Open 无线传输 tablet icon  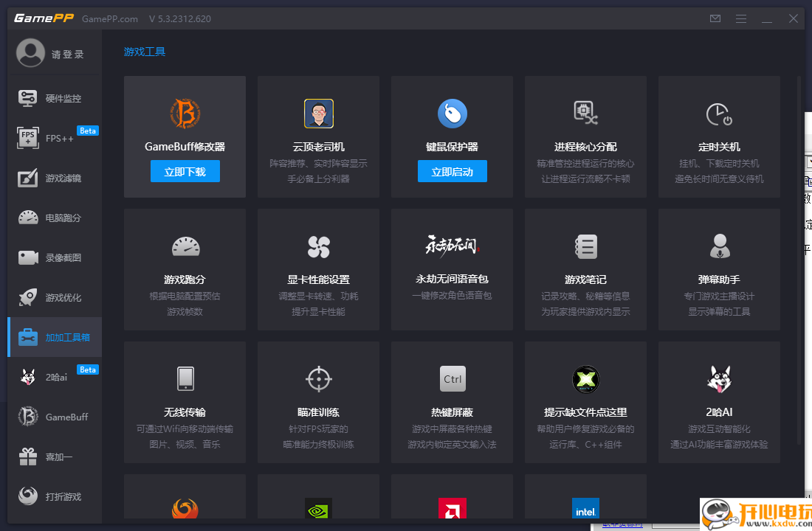pos(185,379)
